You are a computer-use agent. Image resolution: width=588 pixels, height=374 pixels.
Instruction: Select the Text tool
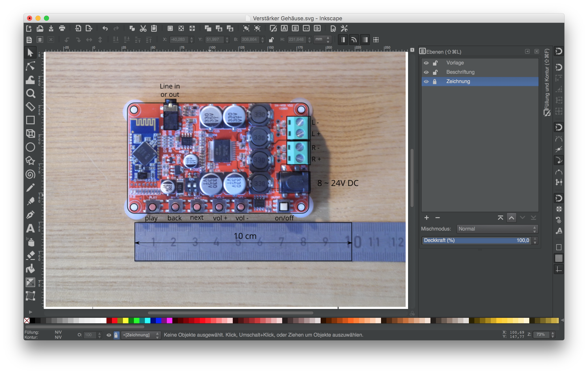[x=30, y=228]
